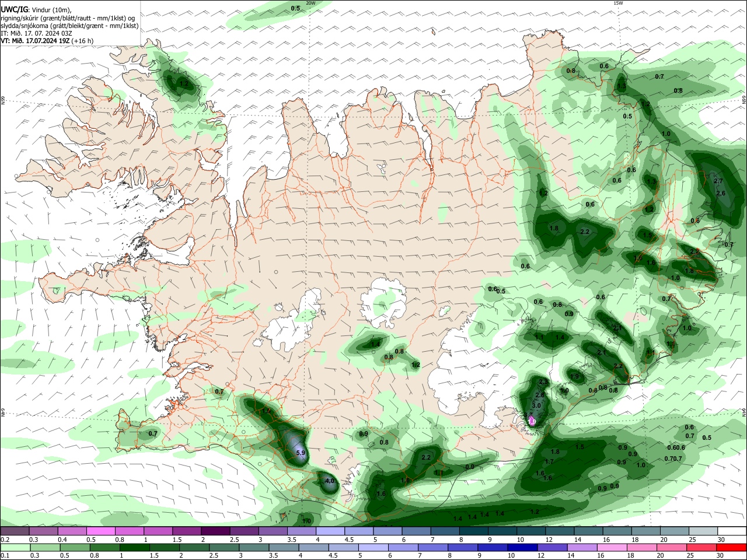Click the white swatch ending the upper legend row

tap(732, 531)
